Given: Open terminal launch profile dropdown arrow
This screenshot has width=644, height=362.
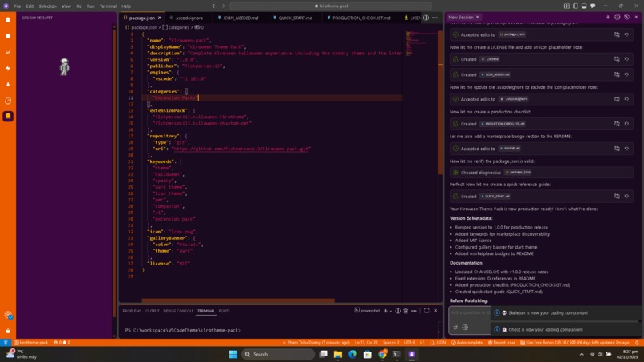Looking at the screenshot, I should (x=391, y=311).
